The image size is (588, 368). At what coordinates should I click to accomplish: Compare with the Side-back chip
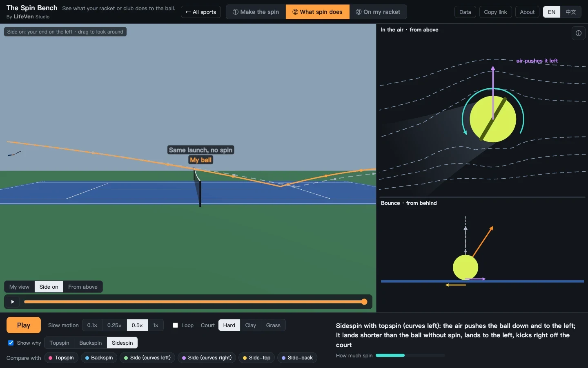coord(297,358)
